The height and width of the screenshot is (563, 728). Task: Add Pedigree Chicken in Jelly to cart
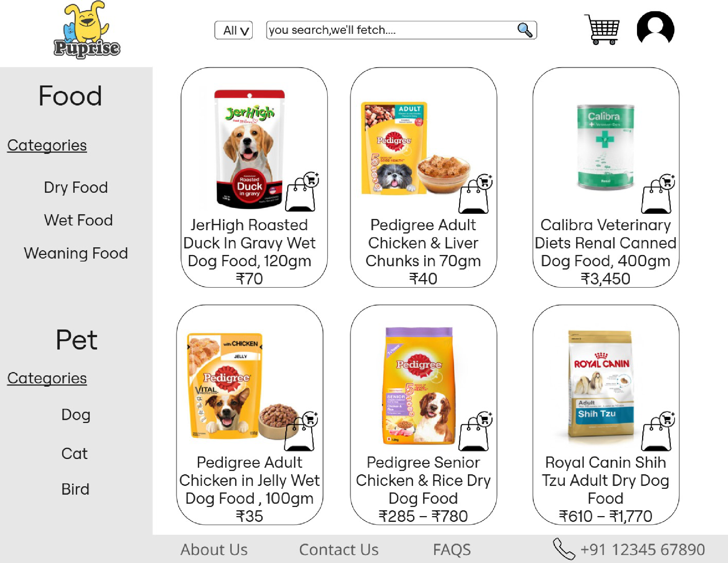301,432
